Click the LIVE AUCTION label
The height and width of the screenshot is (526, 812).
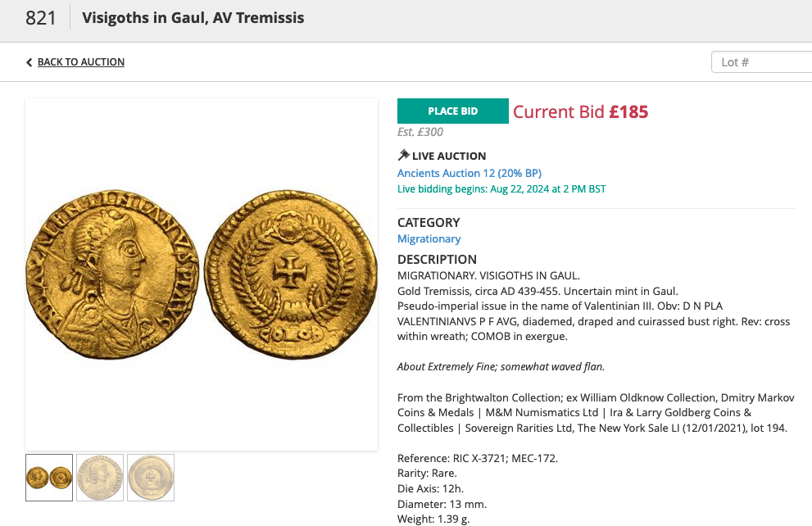[449, 156]
